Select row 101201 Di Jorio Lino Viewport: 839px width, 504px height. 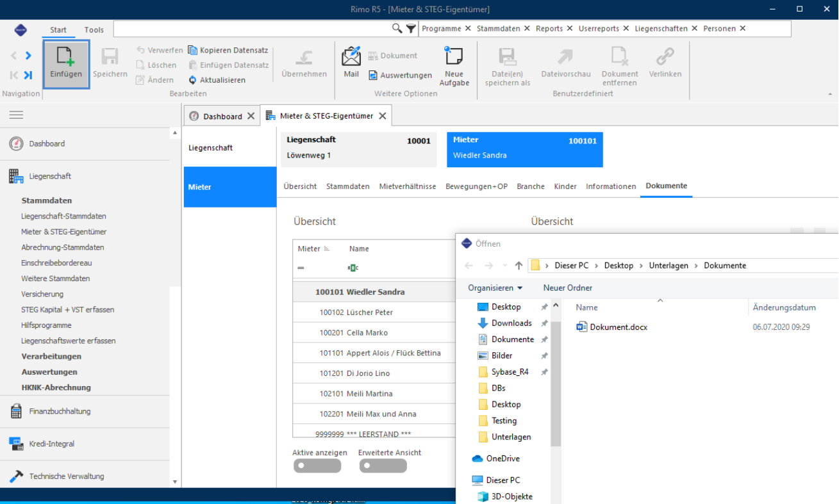click(x=374, y=373)
